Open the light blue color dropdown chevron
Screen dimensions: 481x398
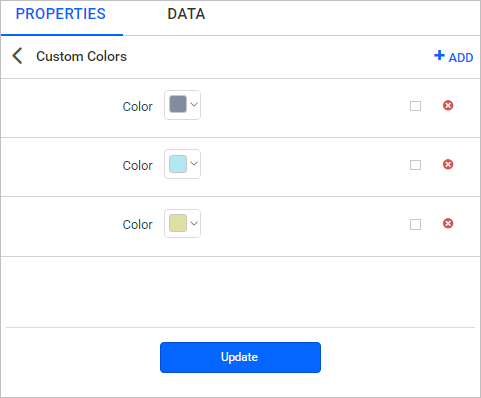click(x=194, y=163)
